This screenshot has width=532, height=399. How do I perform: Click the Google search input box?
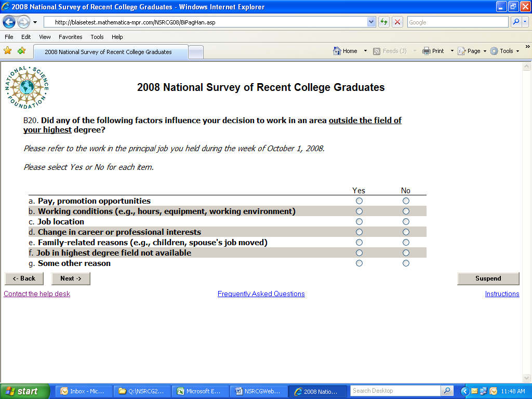(x=458, y=22)
